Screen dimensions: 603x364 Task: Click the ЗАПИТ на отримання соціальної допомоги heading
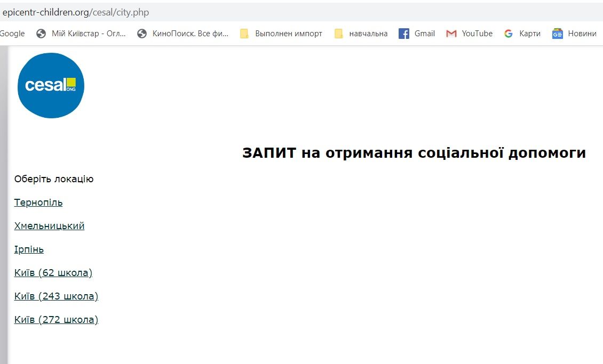(x=414, y=153)
